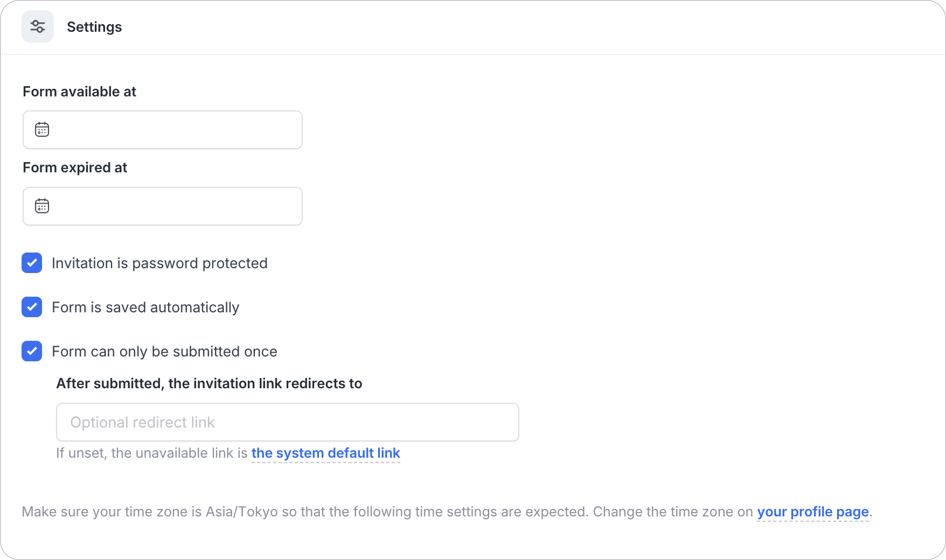Click the calendar icon in Form expired at
946x560 pixels.
(42, 206)
